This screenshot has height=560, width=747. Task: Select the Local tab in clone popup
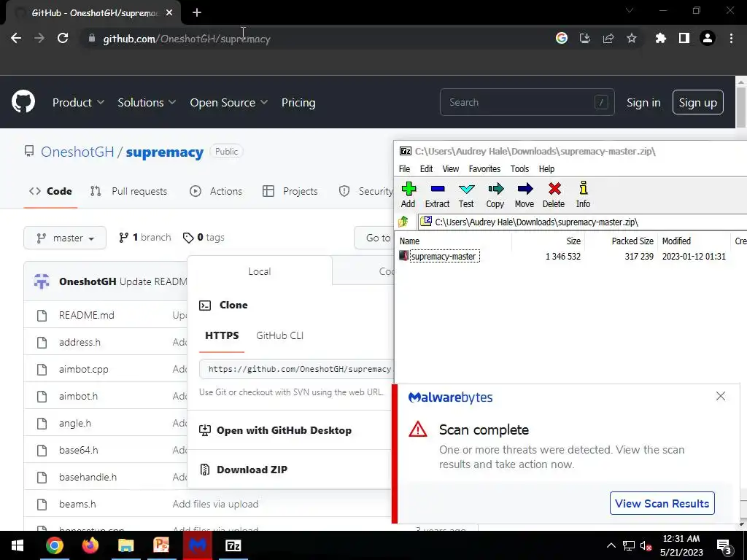[260, 271]
